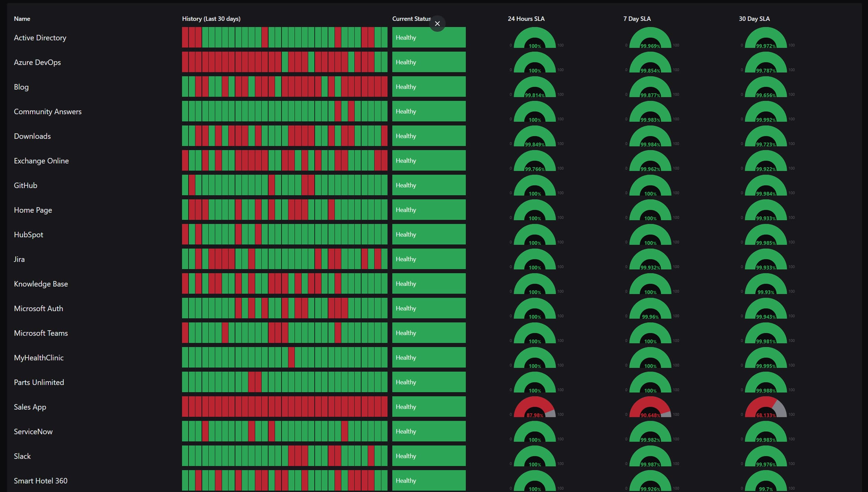Click Parts Unlimited 30 Day SLA gauge 99.988%
The width and height of the screenshot is (868, 492).
765,383
